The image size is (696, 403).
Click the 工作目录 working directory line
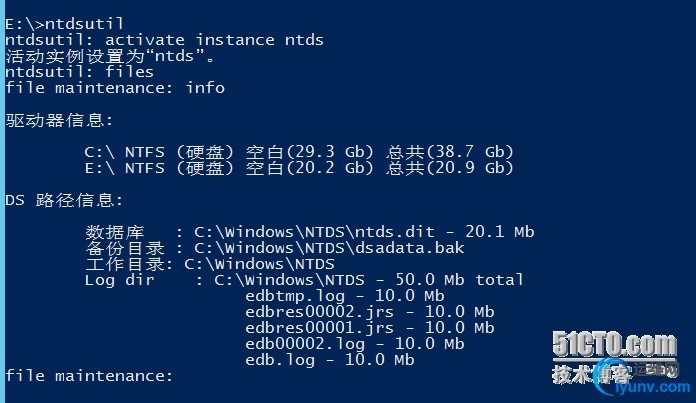210,264
